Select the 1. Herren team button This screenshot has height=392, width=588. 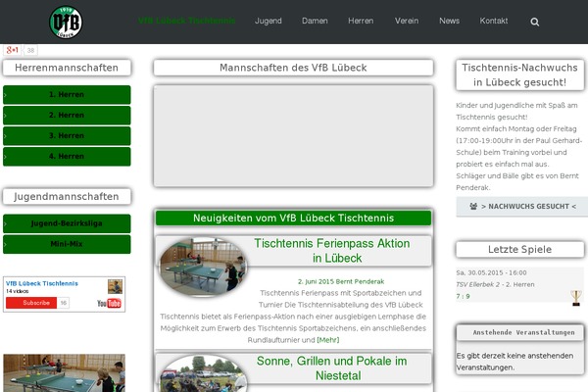67,94
